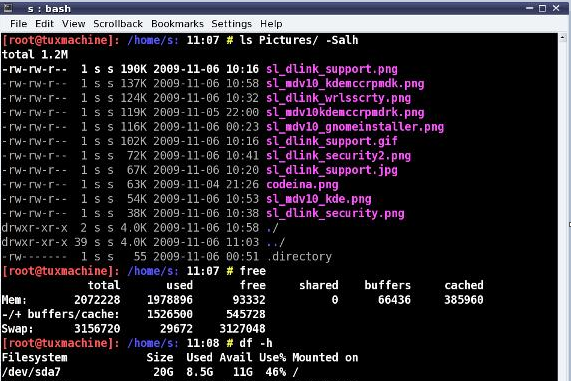The height and width of the screenshot is (381, 571).
Task: Click the 'ls Pictures/ -Salh' command
Action: (299, 40)
